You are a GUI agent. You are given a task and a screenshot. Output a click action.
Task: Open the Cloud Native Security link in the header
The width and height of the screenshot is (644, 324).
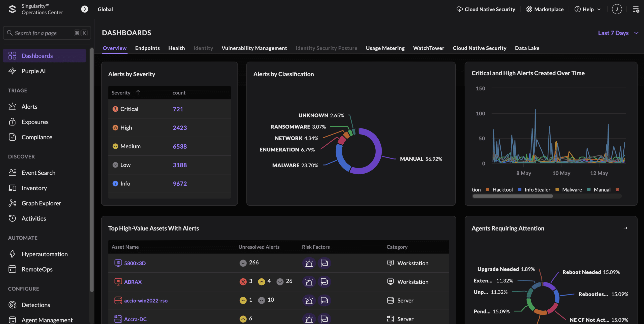[x=486, y=9]
